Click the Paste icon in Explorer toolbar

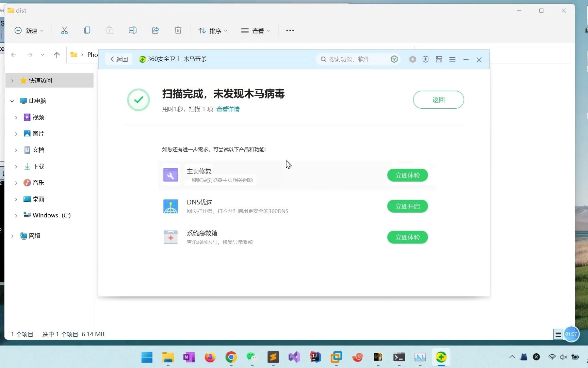tap(110, 31)
